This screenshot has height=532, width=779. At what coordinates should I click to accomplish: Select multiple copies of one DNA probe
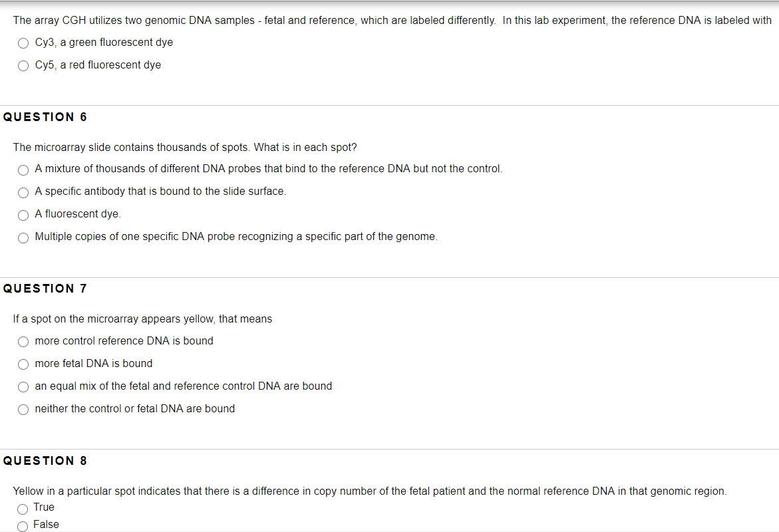(23, 238)
